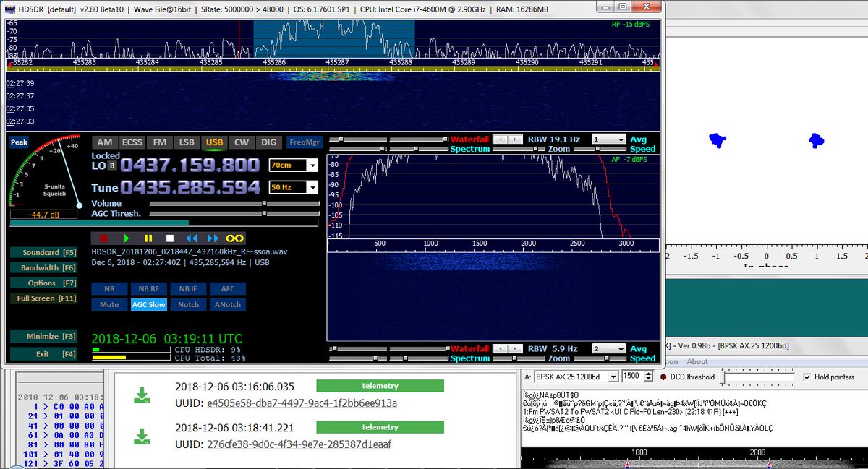Click left arrow beside lower RBW 5.9 Hz

pos(499,349)
